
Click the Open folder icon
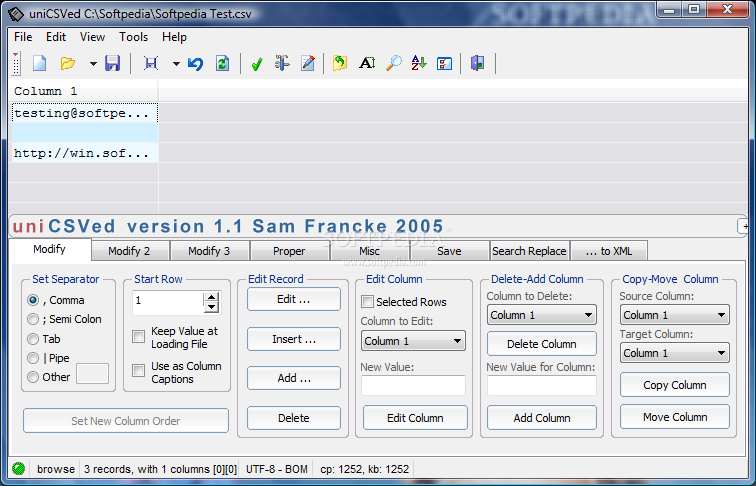click(x=68, y=63)
